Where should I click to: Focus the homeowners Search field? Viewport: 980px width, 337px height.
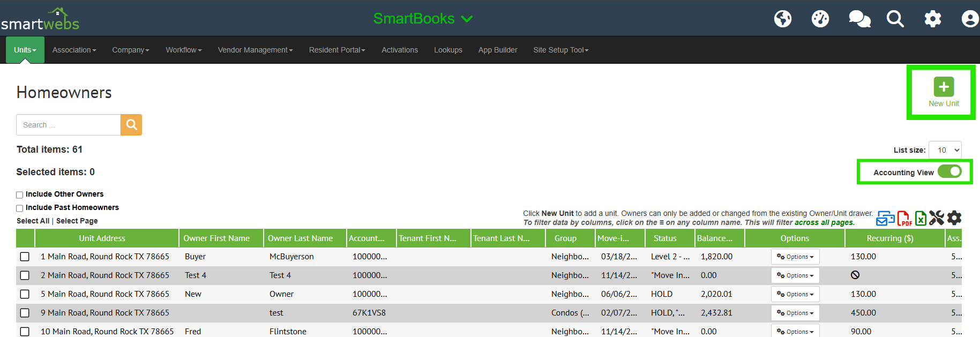69,125
